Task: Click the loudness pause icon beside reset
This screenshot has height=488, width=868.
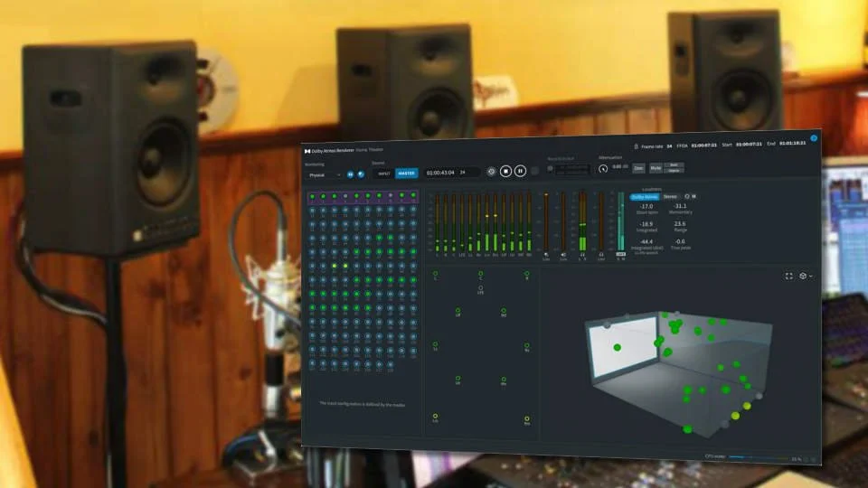Action: pyautogui.click(x=693, y=196)
